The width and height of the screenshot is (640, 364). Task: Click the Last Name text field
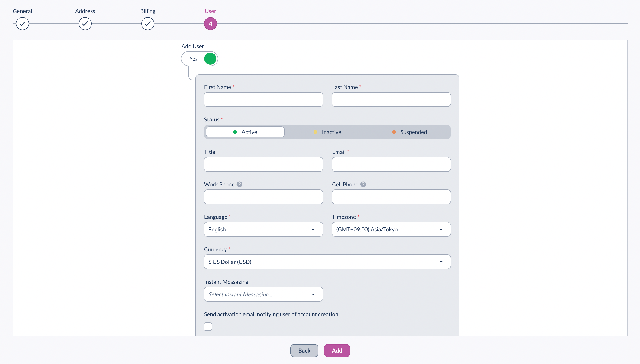tap(391, 99)
